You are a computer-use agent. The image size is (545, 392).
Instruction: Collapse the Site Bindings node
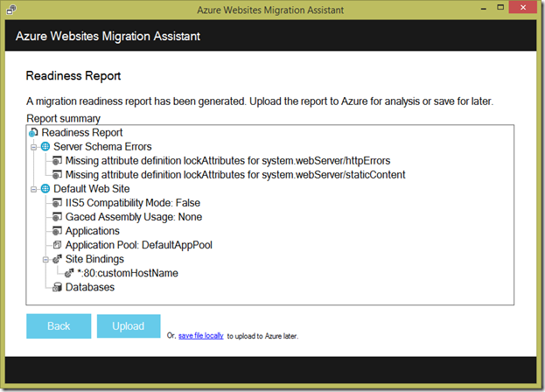pyautogui.click(x=45, y=259)
